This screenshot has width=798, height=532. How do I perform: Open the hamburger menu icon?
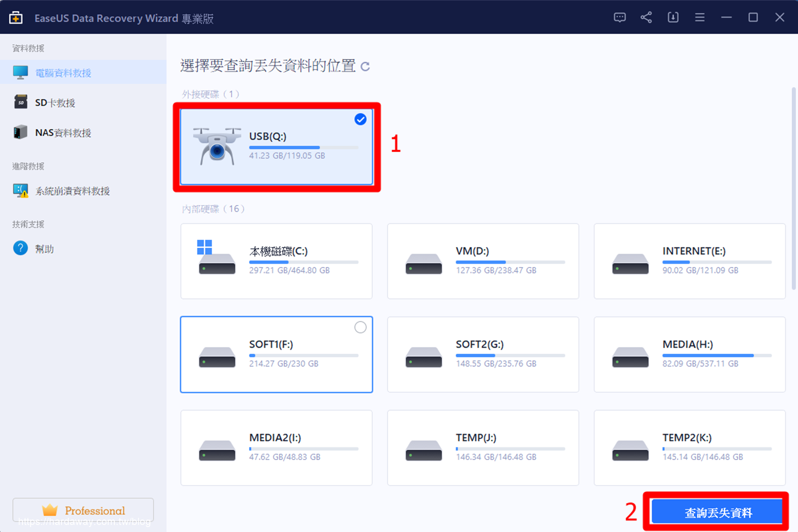(x=700, y=17)
